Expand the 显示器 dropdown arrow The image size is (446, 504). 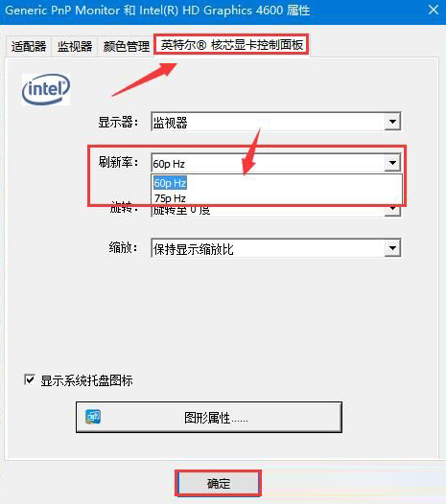click(392, 122)
